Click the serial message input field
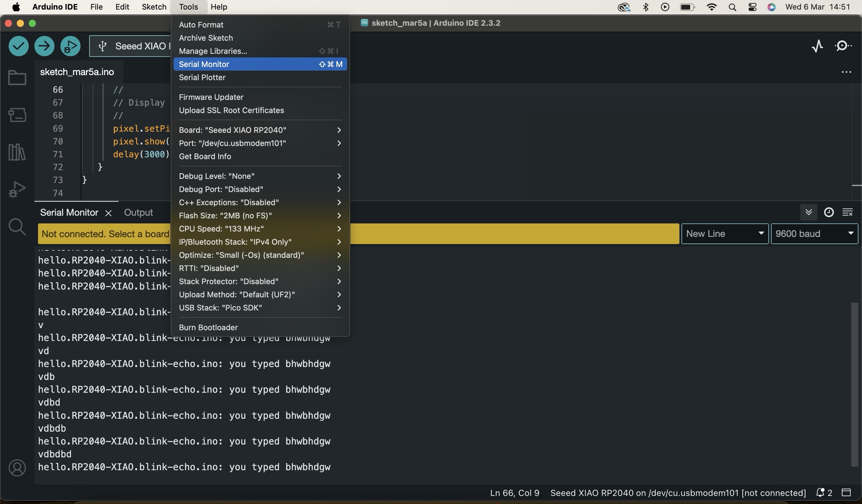 (359, 234)
